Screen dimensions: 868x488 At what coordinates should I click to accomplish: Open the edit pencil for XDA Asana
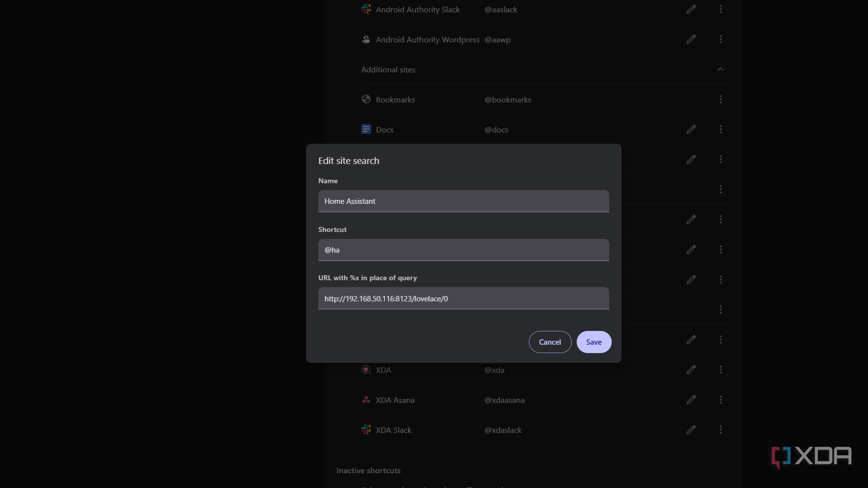click(x=691, y=399)
